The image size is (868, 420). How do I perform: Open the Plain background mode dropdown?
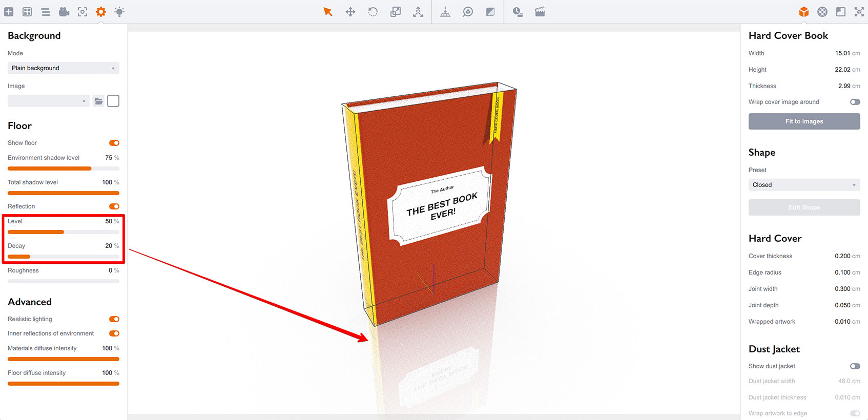(x=63, y=68)
